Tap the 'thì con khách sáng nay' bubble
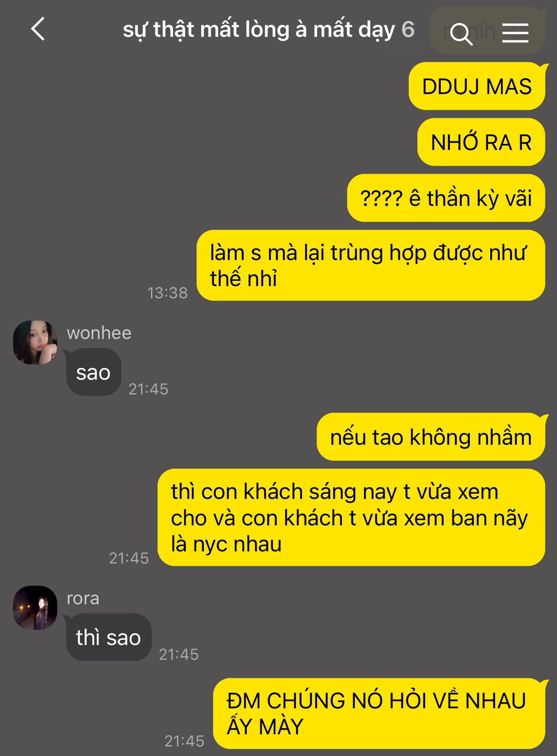557x756 pixels. 351,518
